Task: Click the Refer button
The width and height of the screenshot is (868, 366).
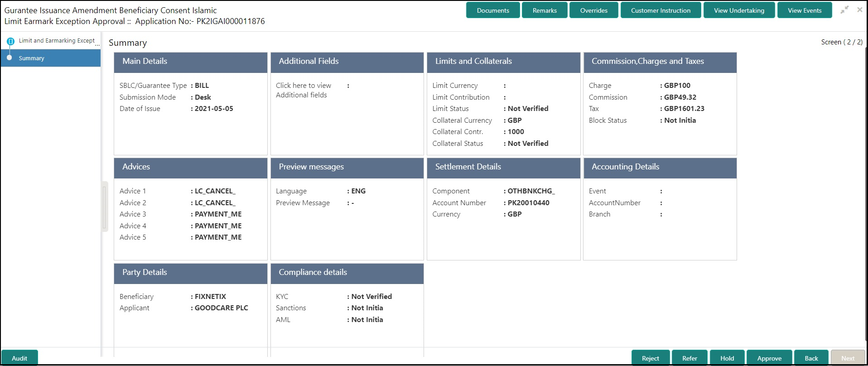Action: 690,358
